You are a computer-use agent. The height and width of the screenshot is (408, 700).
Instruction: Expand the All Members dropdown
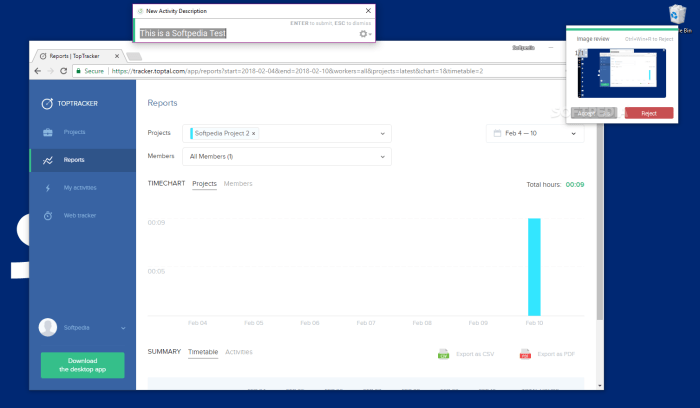pos(384,157)
